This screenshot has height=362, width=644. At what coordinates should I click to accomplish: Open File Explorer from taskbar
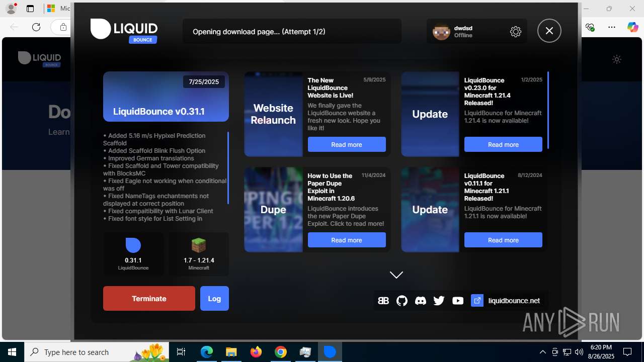coord(231,352)
